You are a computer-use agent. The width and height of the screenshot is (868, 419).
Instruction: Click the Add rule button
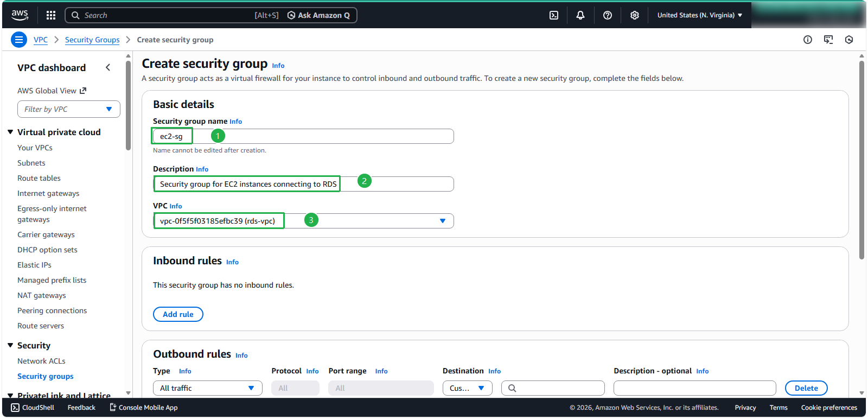pos(178,314)
